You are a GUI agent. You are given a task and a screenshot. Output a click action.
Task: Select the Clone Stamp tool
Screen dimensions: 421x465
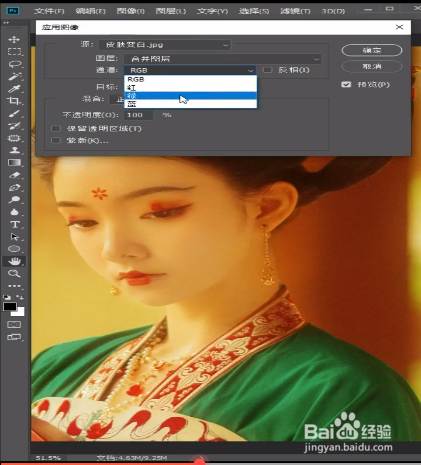[14, 150]
